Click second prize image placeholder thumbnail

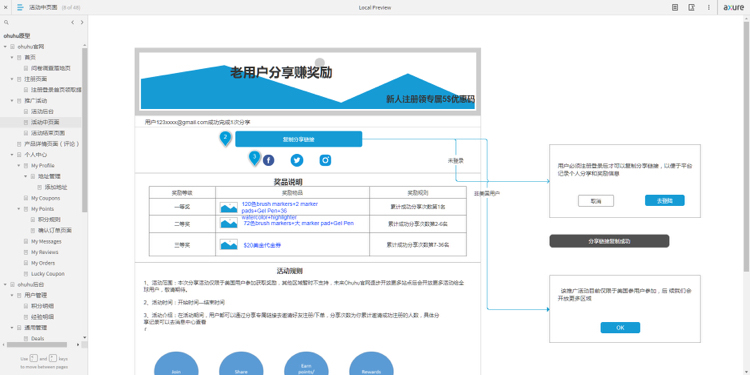pyautogui.click(x=229, y=223)
